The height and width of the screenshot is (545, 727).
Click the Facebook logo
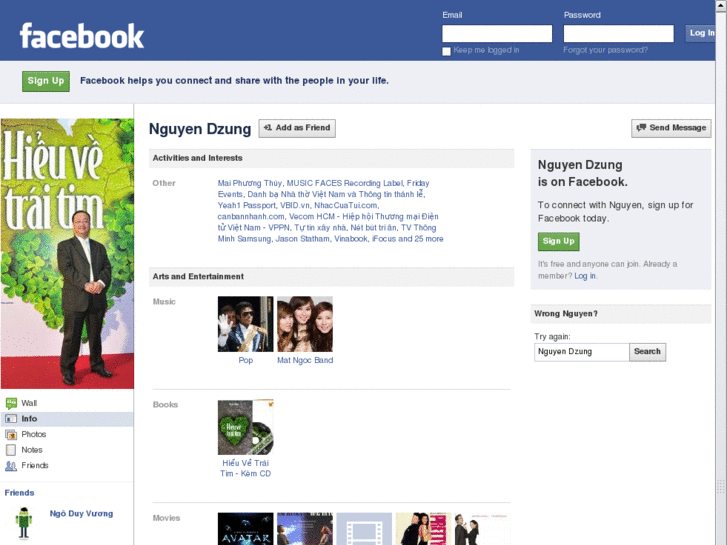coord(82,36)
